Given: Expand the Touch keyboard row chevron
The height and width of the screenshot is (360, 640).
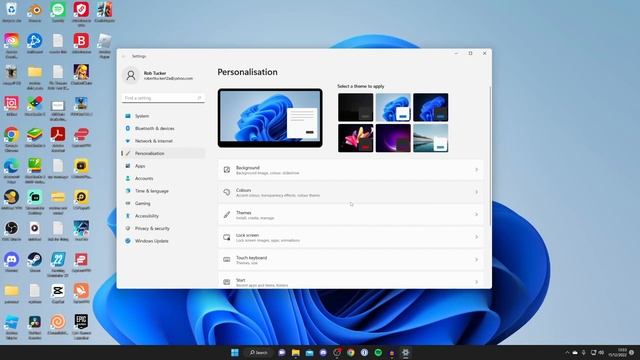Looking at the screenshot, I should tap(476, 260).
